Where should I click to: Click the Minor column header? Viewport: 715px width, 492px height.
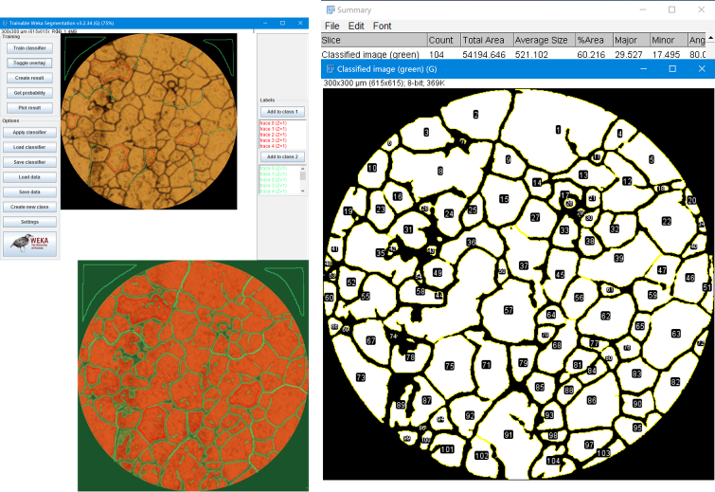[668, 40]
